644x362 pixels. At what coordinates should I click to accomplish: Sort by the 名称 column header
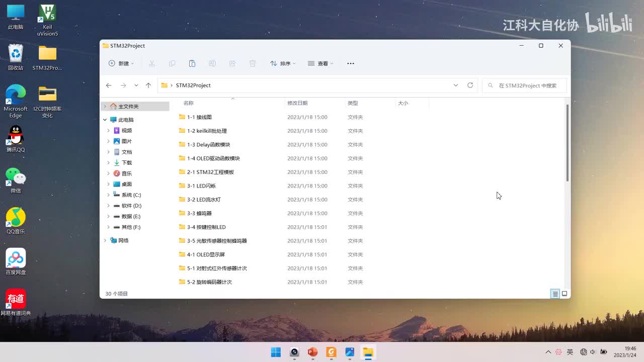click(x=188, y=103)
